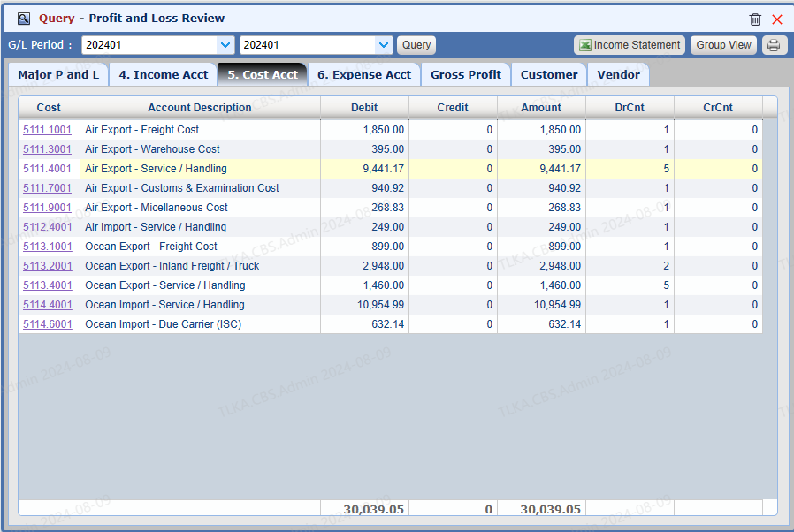The width and height of the screenshot is (794, 532).
Task: Open the Vendor tab
Action: [x=618, y=74]
